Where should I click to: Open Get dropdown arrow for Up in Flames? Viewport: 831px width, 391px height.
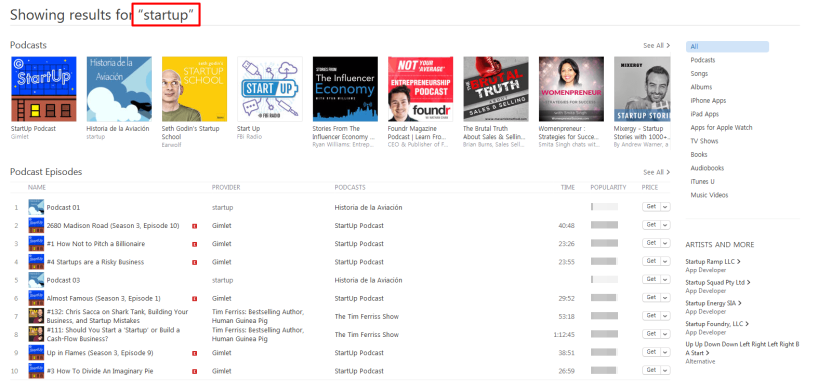[x=665, y=352]
